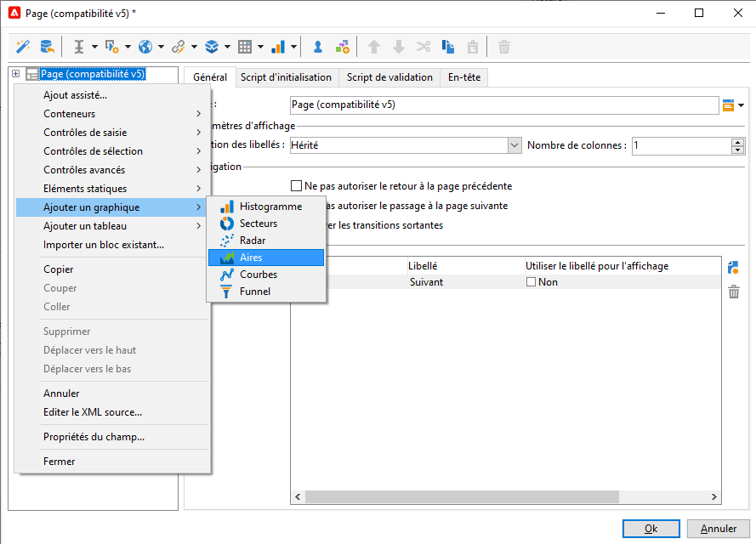Open the Contrôles de sélection submenu
This screenshot has width=756, height=544.
(113, 151)
